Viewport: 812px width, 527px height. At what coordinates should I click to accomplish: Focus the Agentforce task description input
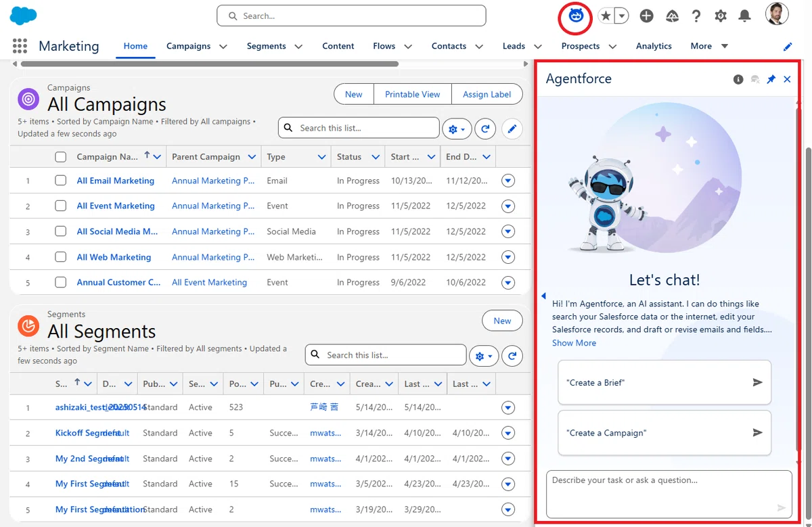(669, 495)
